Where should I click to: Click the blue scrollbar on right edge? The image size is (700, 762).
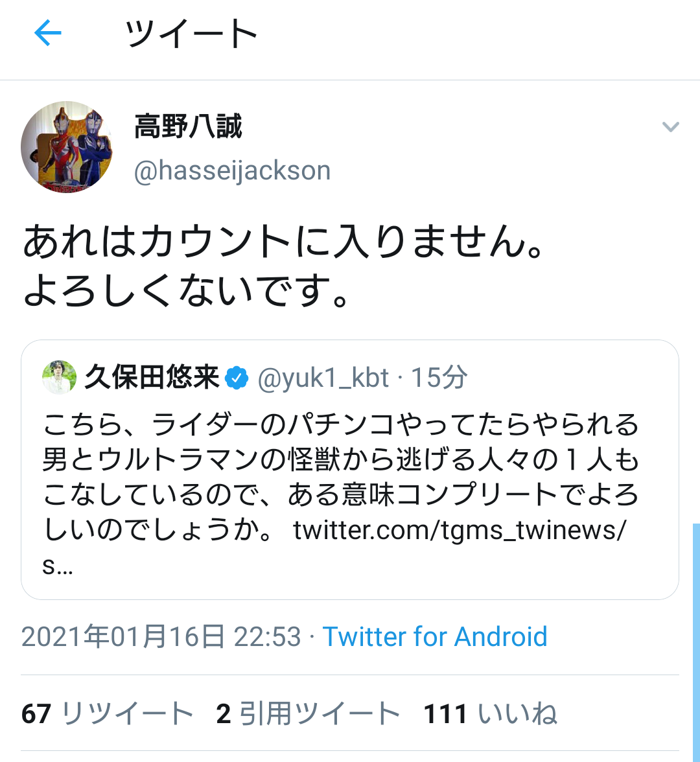pos(696,641)
